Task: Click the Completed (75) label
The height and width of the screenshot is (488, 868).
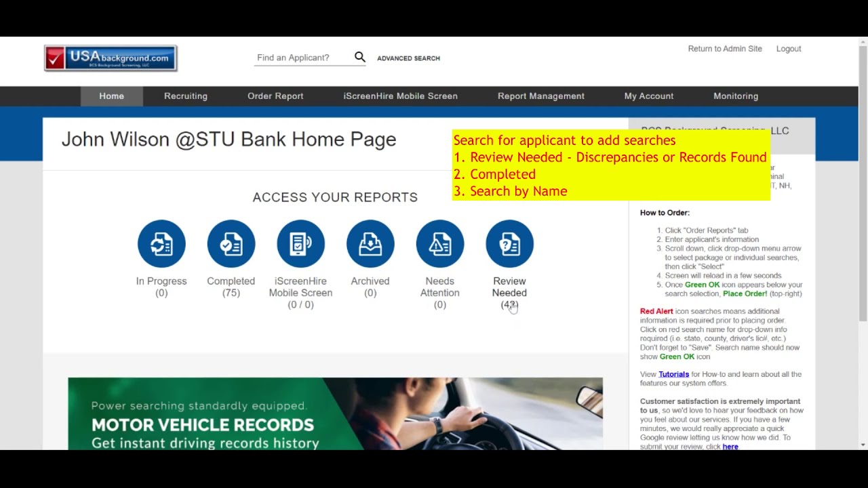Action: click(231, 287)
